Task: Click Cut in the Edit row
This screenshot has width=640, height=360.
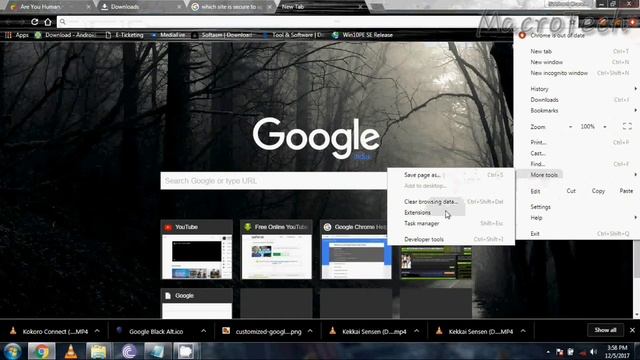Action: tap(571, 191)
